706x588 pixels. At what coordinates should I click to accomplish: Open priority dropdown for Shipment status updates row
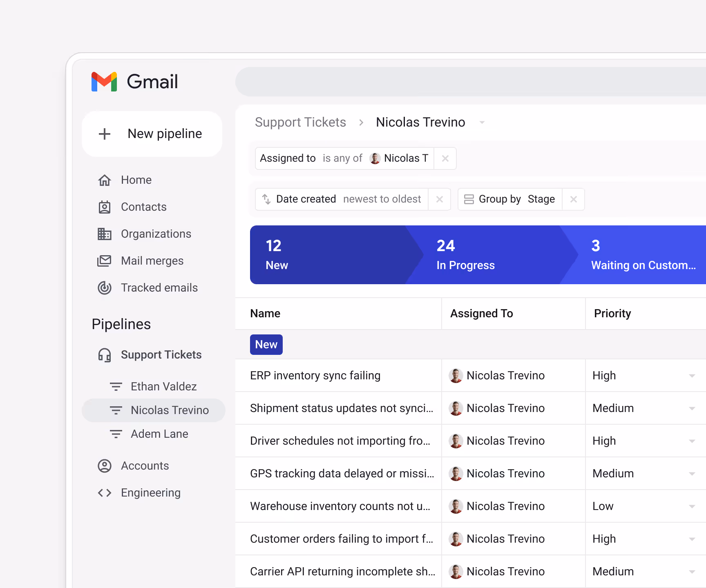692,408
